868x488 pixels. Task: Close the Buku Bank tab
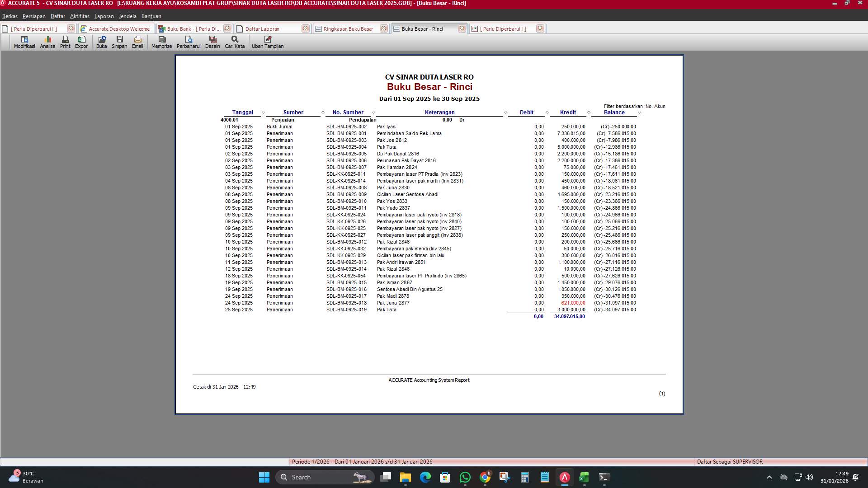(x=227, y=28)
